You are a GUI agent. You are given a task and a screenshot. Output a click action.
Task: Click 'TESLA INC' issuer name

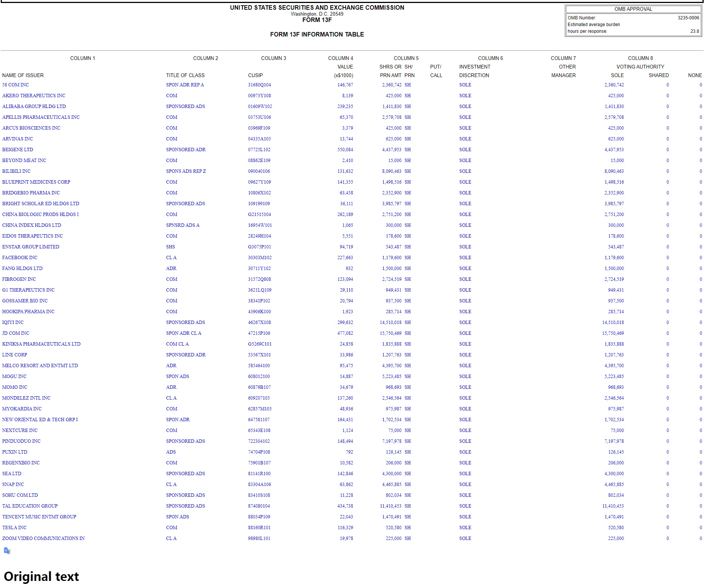tap(14, 528)
